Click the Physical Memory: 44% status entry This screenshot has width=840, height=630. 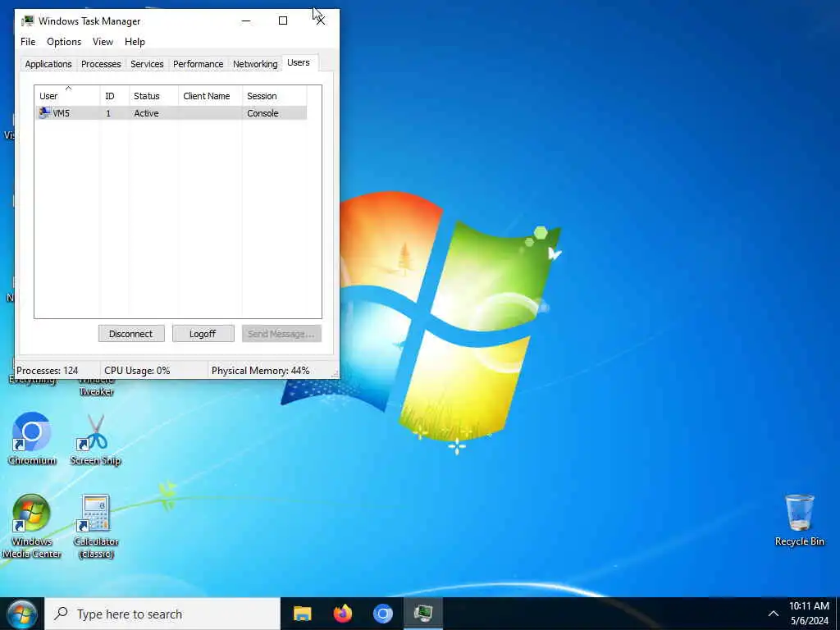pos(260,371)
